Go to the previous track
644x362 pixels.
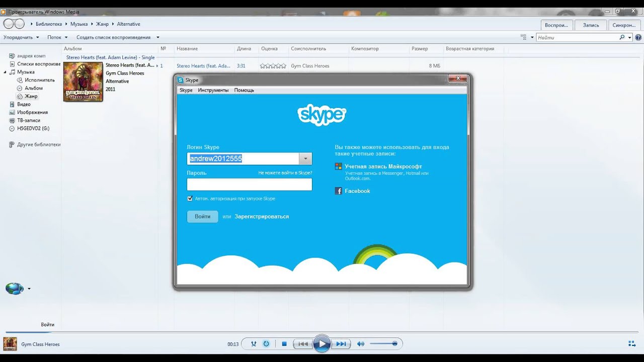tap(302, 344)
